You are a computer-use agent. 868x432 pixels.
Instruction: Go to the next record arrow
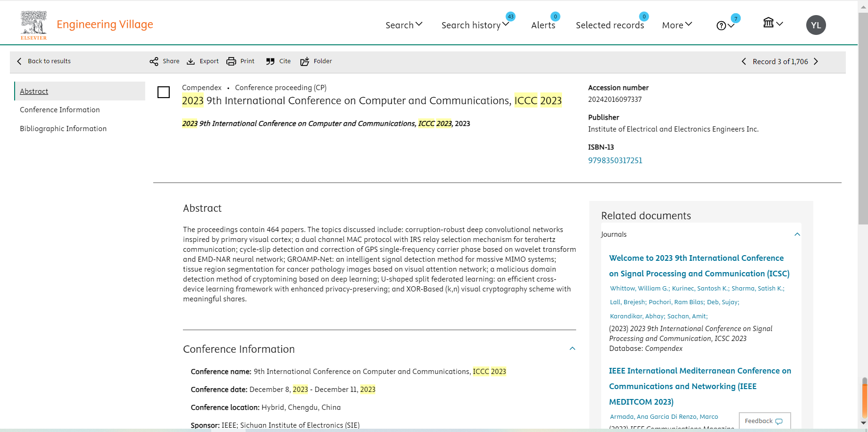(x=816, y=61)
